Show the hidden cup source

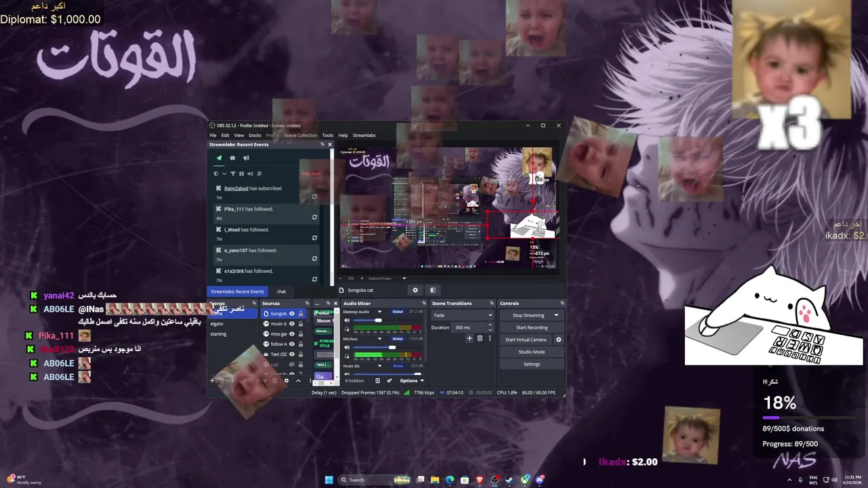(292, 365)
